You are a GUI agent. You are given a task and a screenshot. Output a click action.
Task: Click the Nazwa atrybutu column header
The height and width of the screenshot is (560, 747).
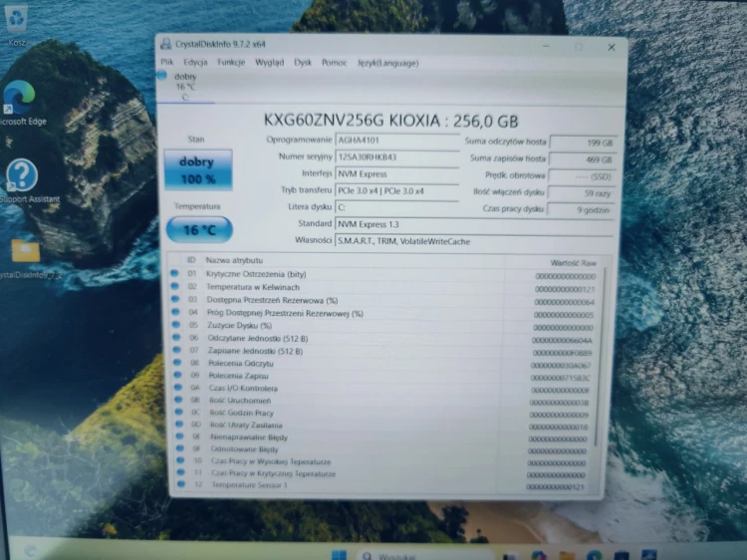[234, 260]
